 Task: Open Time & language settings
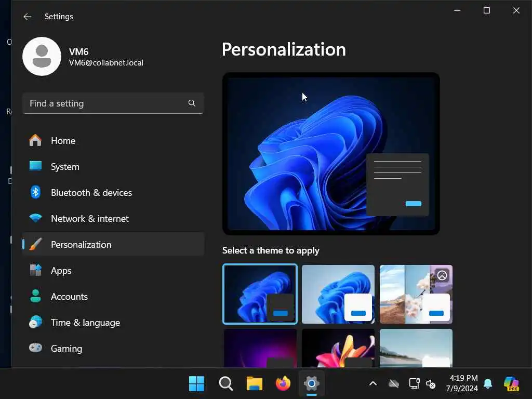point(113,322)
